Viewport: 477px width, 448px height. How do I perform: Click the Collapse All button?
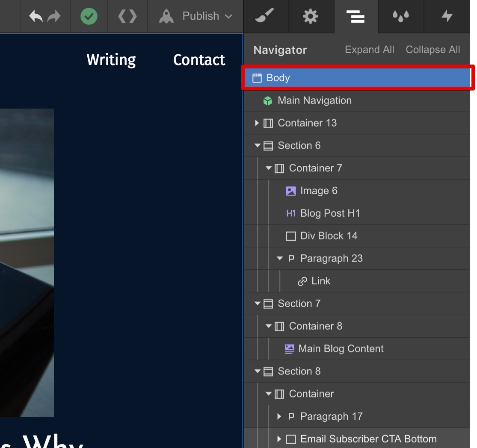click(x=433, y=50)
